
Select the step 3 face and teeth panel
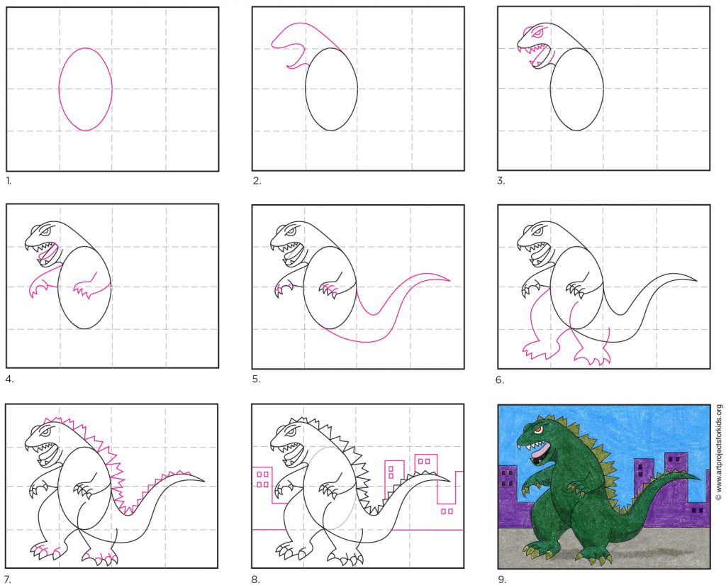pyautogui.click(x=604, y=89)
